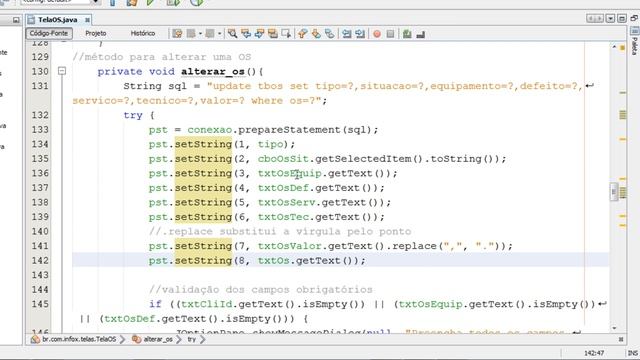Click cboOsSit on line 135

(x=283, y=159)
